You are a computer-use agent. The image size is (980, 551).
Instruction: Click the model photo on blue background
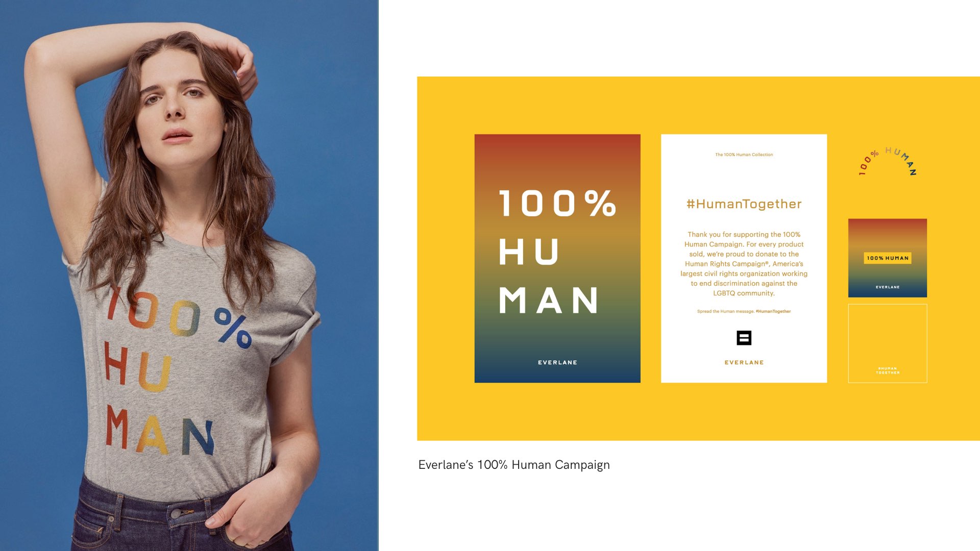[189, 275]
